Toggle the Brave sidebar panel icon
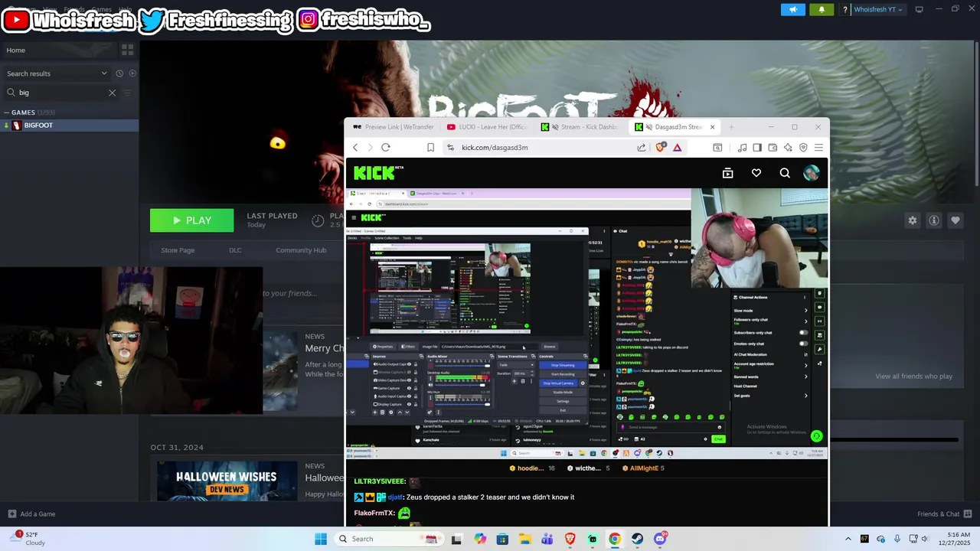The image size is (980, 551). point(757,148)
